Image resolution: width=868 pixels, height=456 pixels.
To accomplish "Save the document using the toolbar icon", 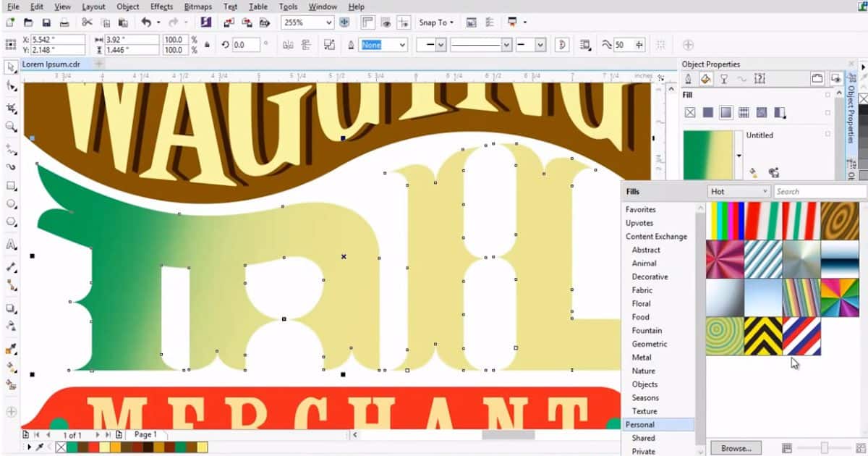I will pos(46,22).
